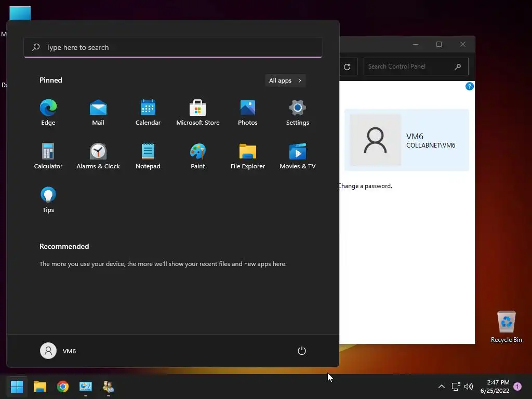
Task: Open Control Panel help icon
Action: [469, 86]
